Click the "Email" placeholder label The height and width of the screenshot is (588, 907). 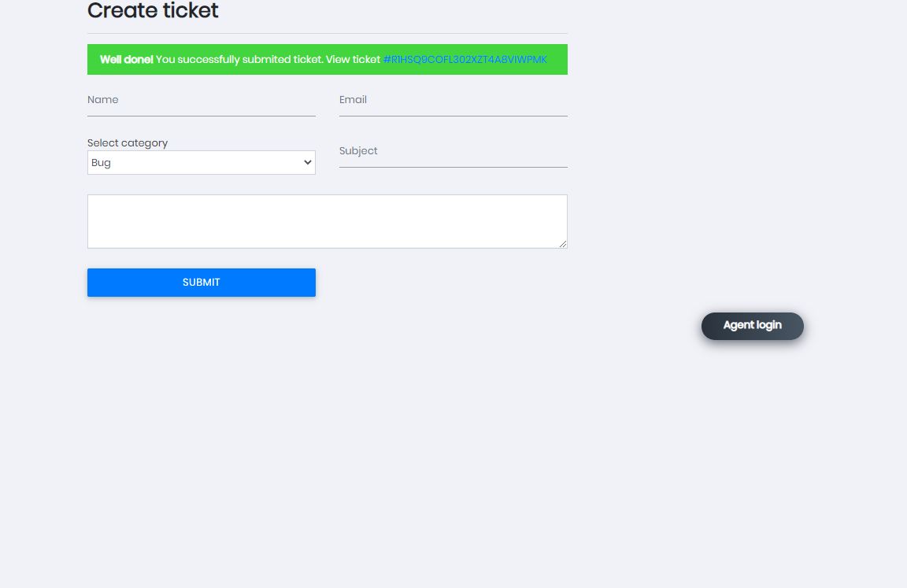click(353, 100)
